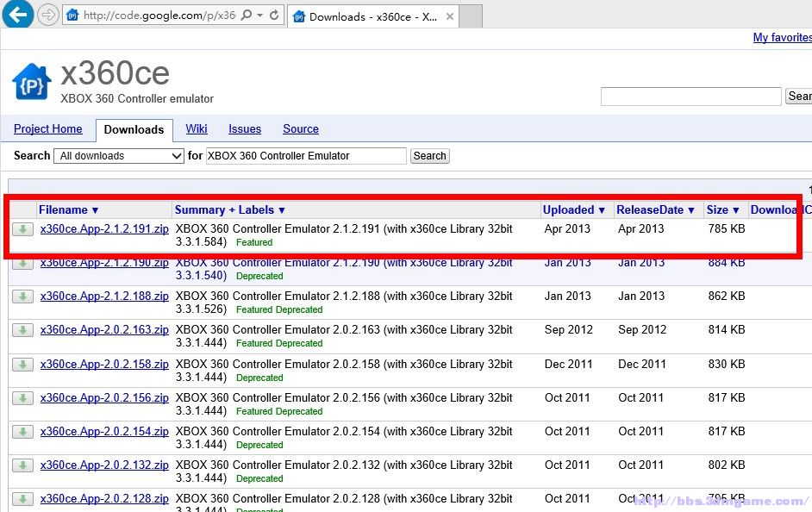Open the x360ce.App-2.1.2.188.zip file link

click(x=104, y=297)
